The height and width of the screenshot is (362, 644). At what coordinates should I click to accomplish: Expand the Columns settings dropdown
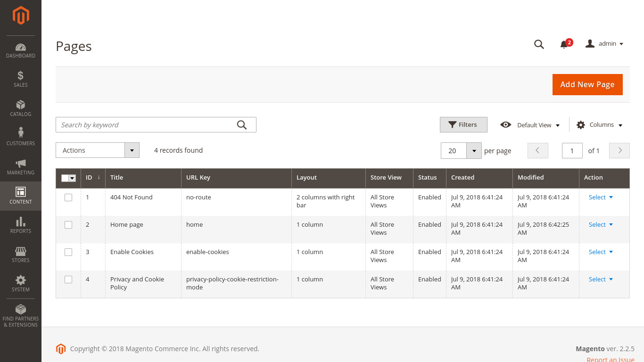600,125
